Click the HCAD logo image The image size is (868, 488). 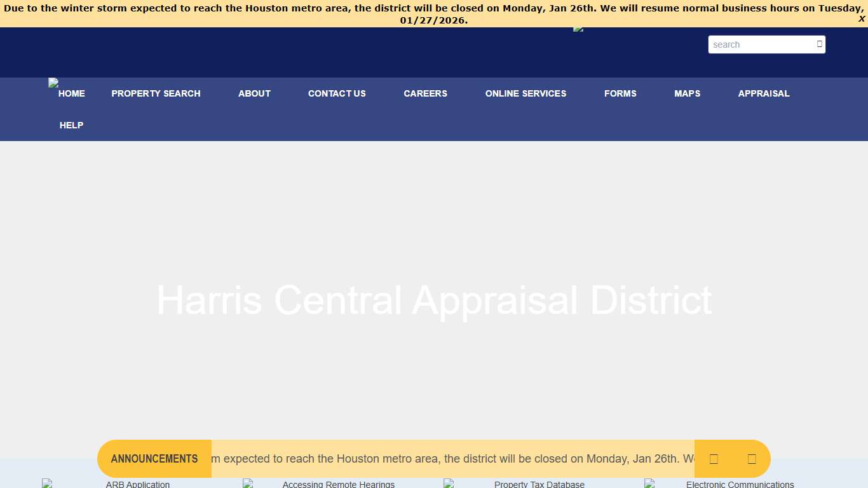click(x=578, y=29)
